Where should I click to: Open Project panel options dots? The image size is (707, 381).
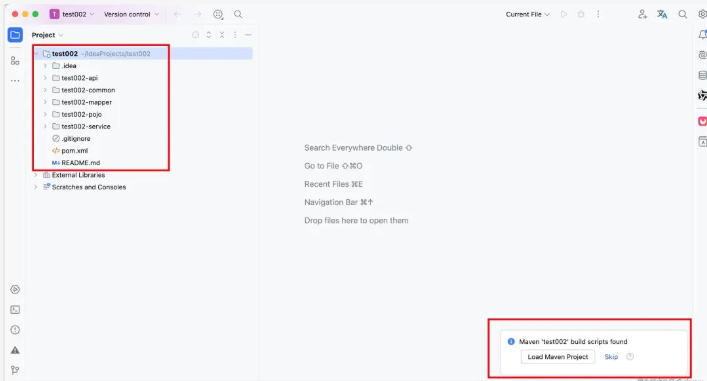(235, 35)
